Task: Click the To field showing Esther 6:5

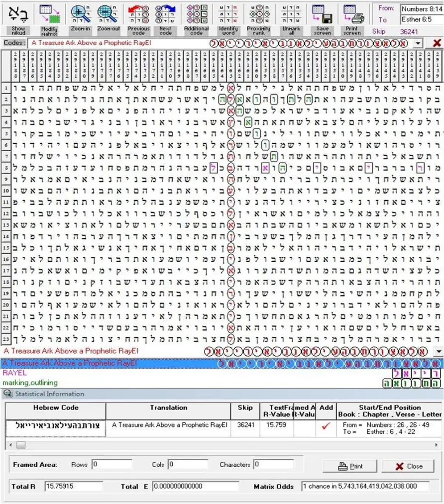Action: [422, 19]
